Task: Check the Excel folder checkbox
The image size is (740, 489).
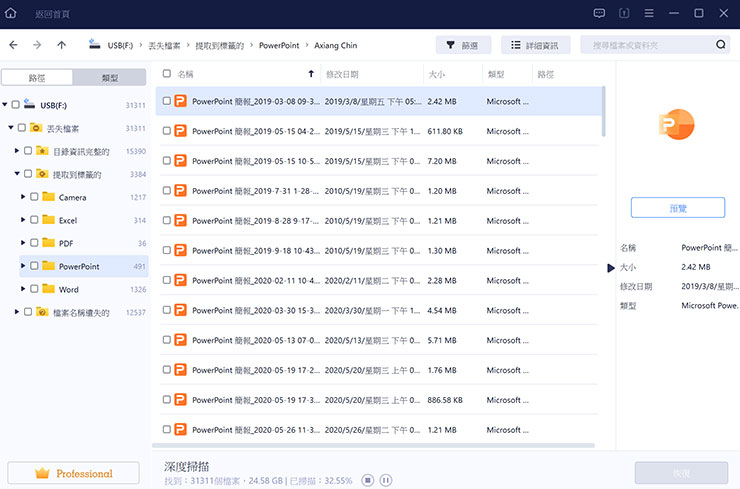Action: coord(34,220)
